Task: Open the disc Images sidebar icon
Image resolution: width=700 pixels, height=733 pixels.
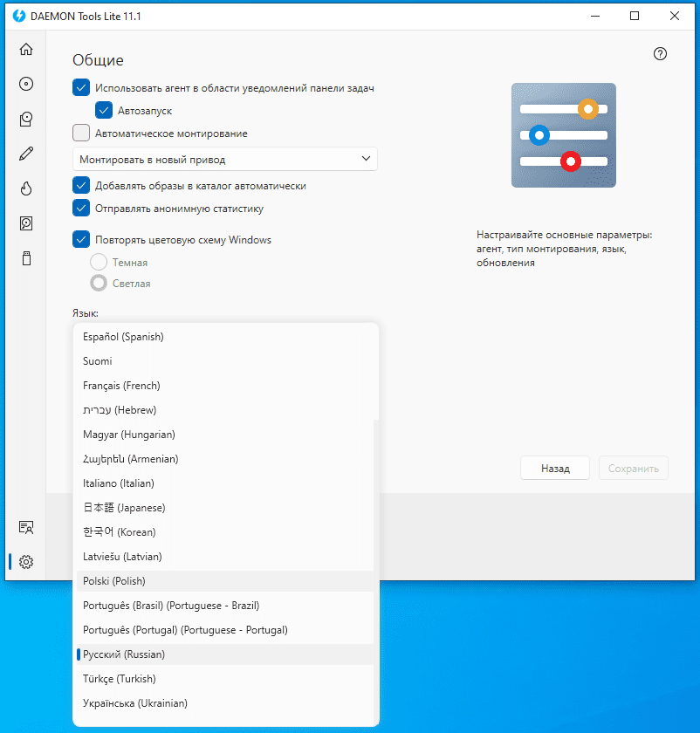Action: pos(26,84)
